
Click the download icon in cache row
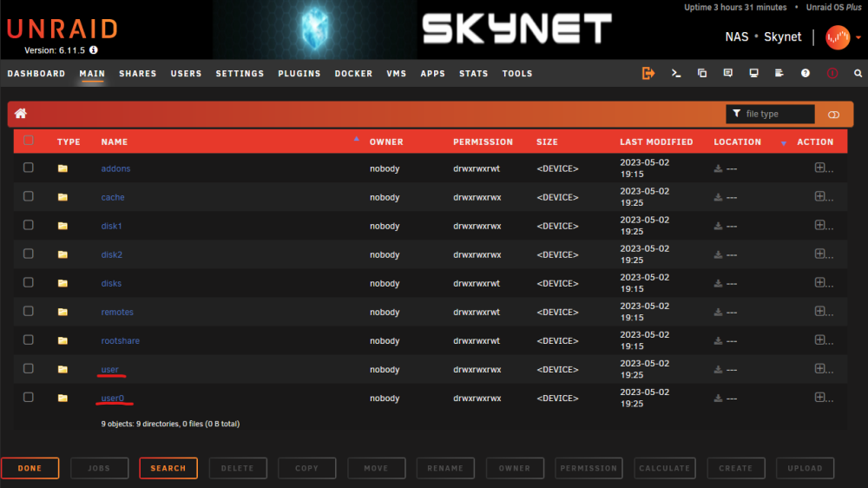pos(718,197)
